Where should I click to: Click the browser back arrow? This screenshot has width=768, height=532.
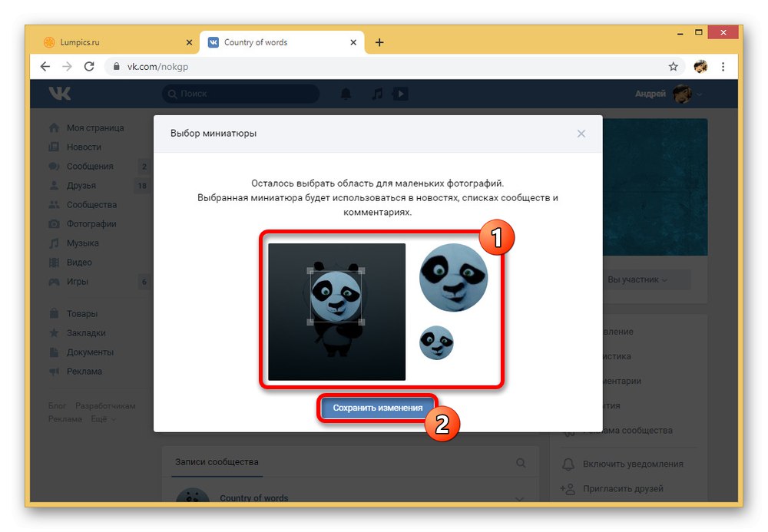tap(45, 67)
